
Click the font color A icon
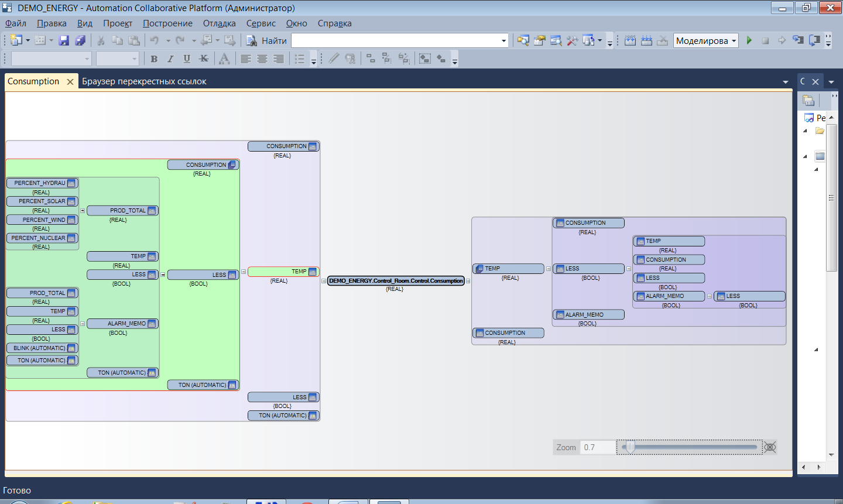tap(224, 59)
